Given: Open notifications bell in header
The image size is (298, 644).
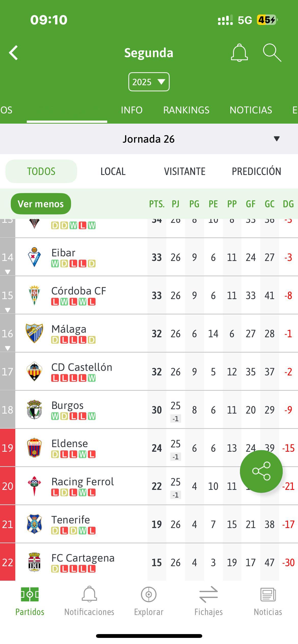Looking at the screenshot, I should (239, 53).
